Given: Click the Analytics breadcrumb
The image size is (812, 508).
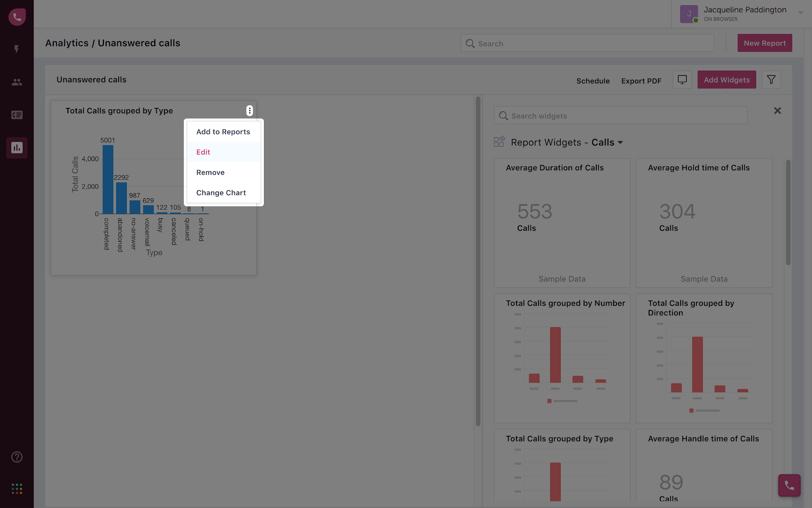Looking at the screenshot, I should pos(67,43).
